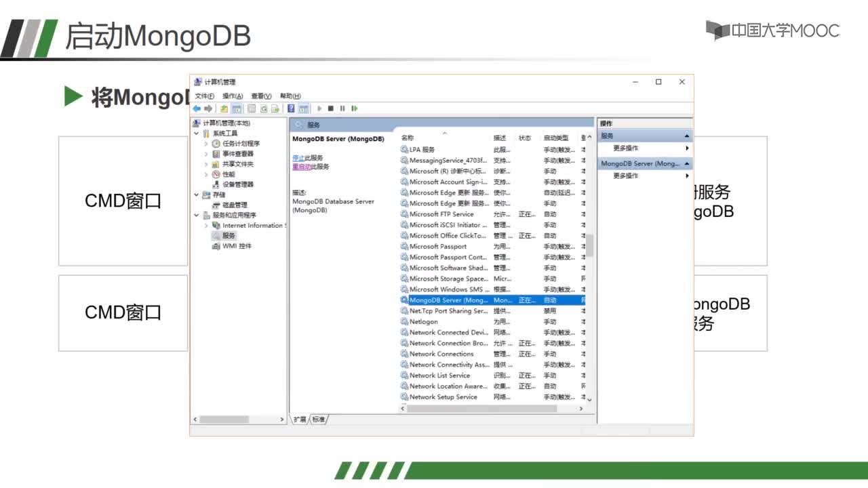Open the 查看(V) menu

pyautogui.click(x=261, y=96)
